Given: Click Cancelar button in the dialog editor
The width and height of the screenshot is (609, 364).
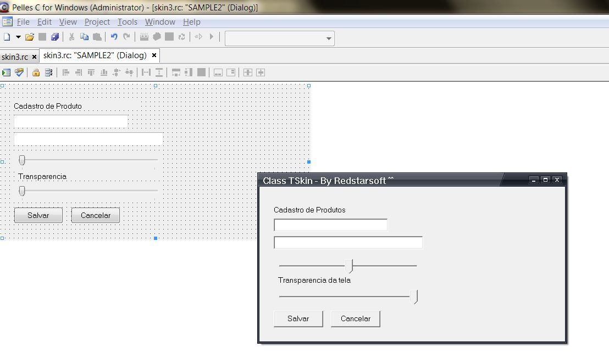Looking at the screenshot, I should [x=96, y=215].
